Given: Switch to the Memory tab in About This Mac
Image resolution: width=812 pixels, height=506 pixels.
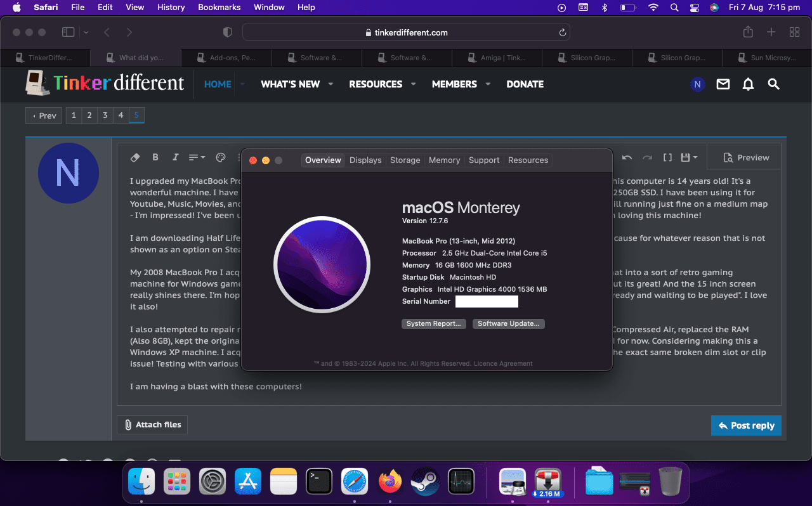Looking at the screenshot, I should point(444,160).
